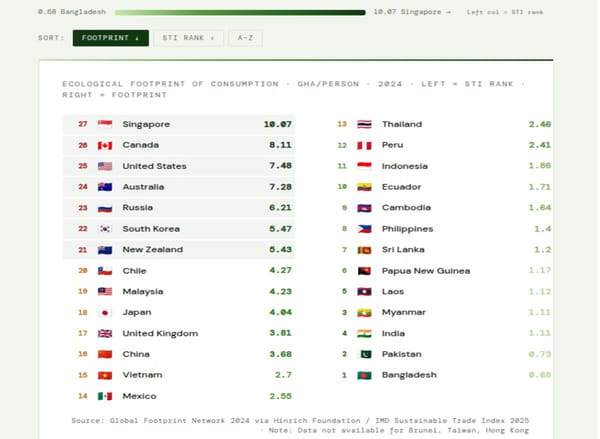Click the Ecuador flag icon
The image size is (600, 439).
tap(364, 187)
